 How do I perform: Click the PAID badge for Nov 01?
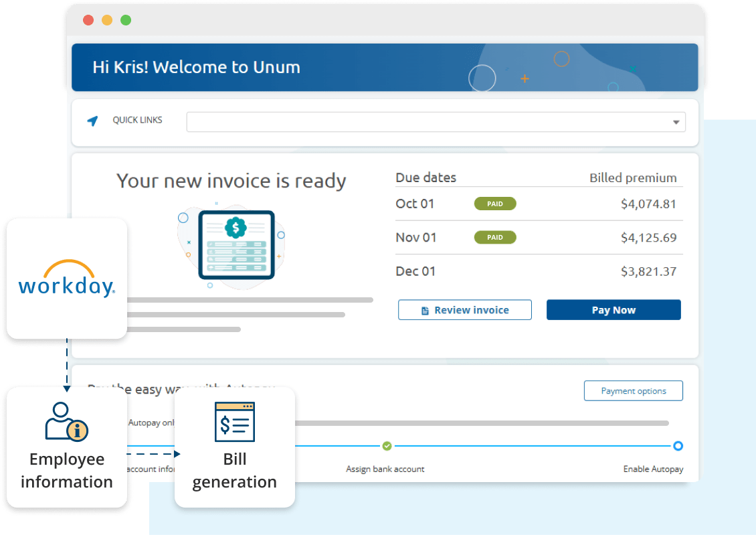point(495,237)
